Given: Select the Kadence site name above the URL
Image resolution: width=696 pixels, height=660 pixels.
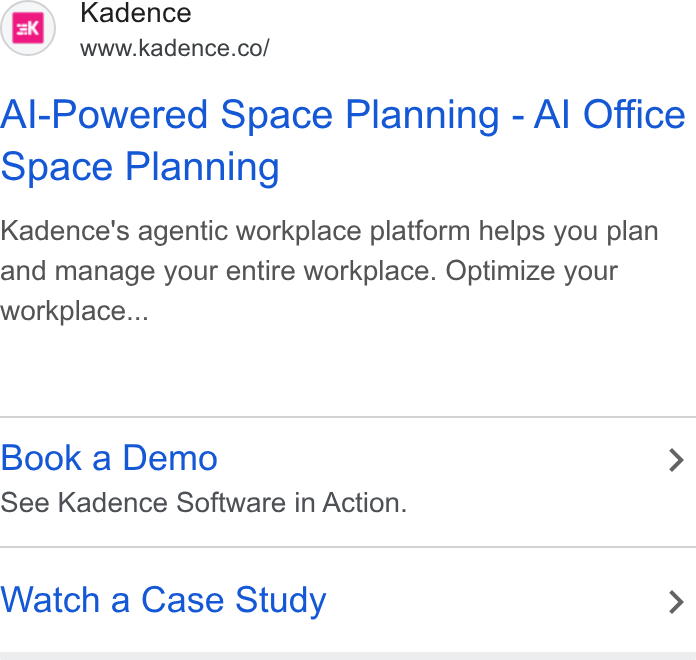Looking at the screenshot, I should [135, 12].
